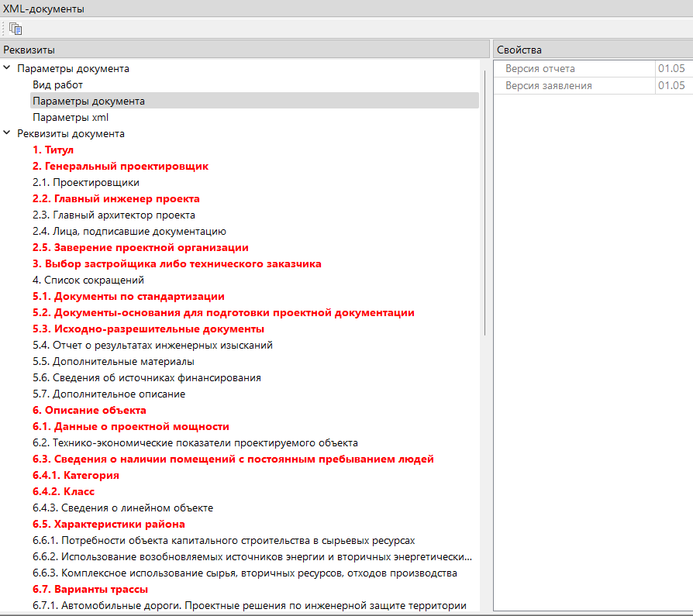
Task: Open 2.3. Главный архитектор проекта
Action: click(114, 215)
